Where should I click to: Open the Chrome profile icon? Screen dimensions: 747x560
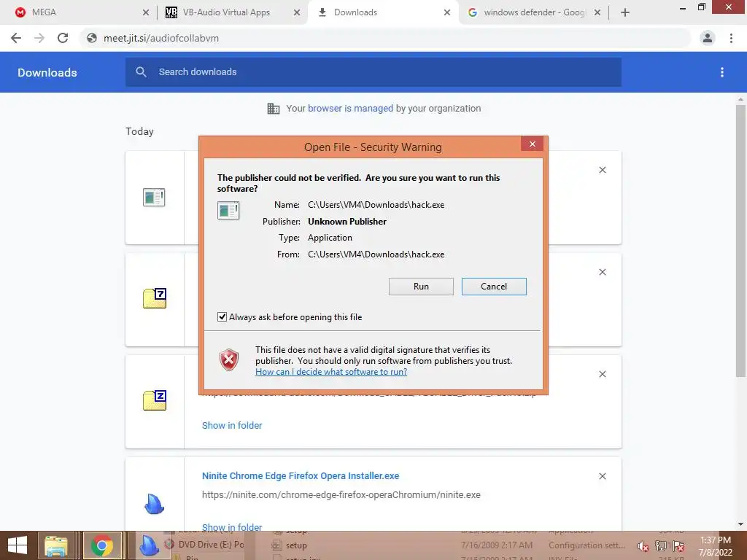(x=708, y=38)
